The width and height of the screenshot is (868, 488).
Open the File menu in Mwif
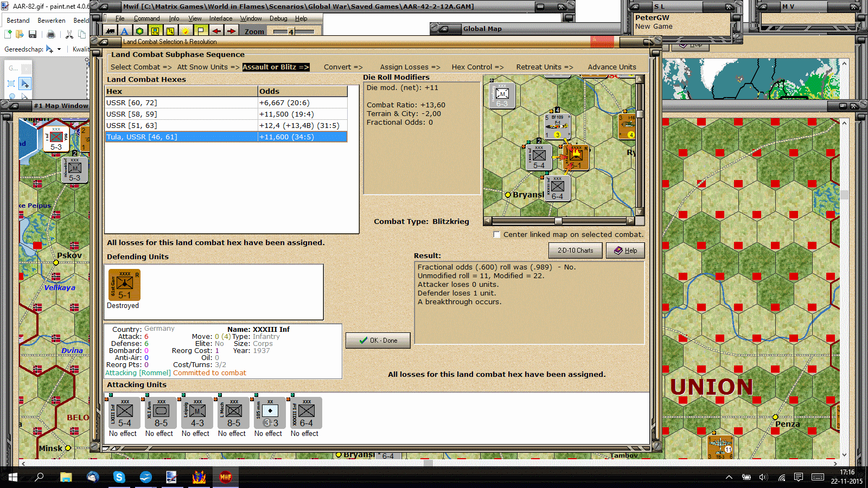(x=120, y=18)
